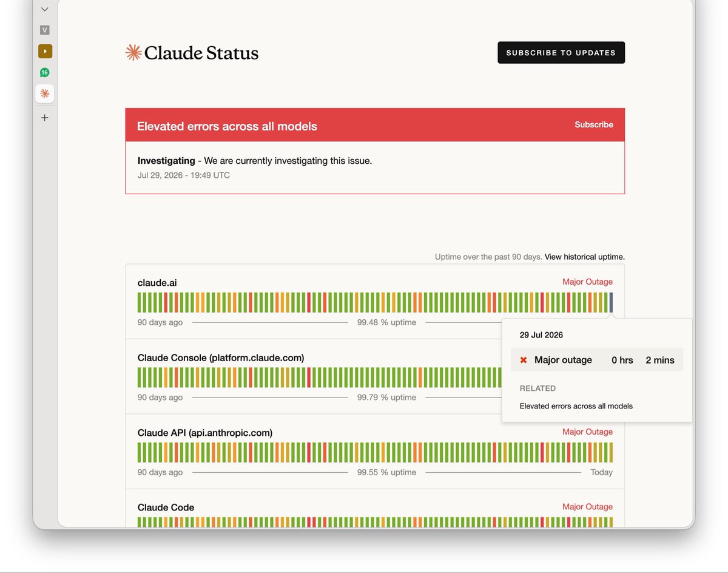
Task: Click the Claude Status starburst logo
Action: click(x=133, y=53)
